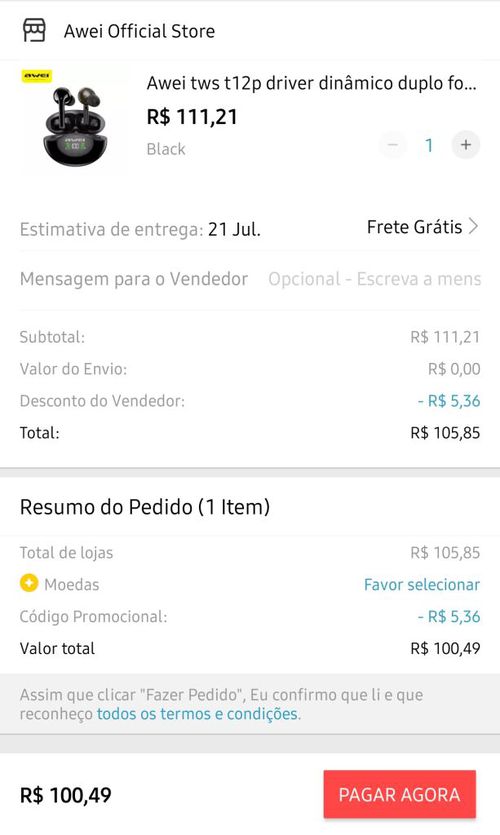Screen dimensions: 500x835
Task: Click the quantity number 1
Action: tap(429, 145)
